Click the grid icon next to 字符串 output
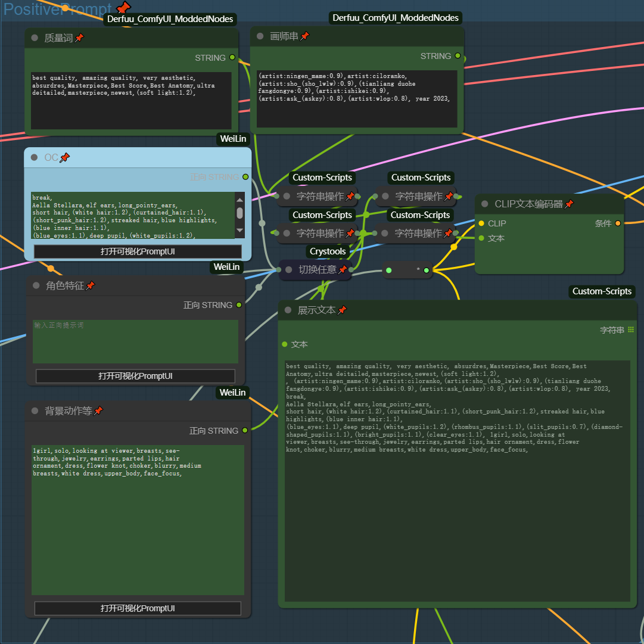The image size is (644, 644). [631, 329]
